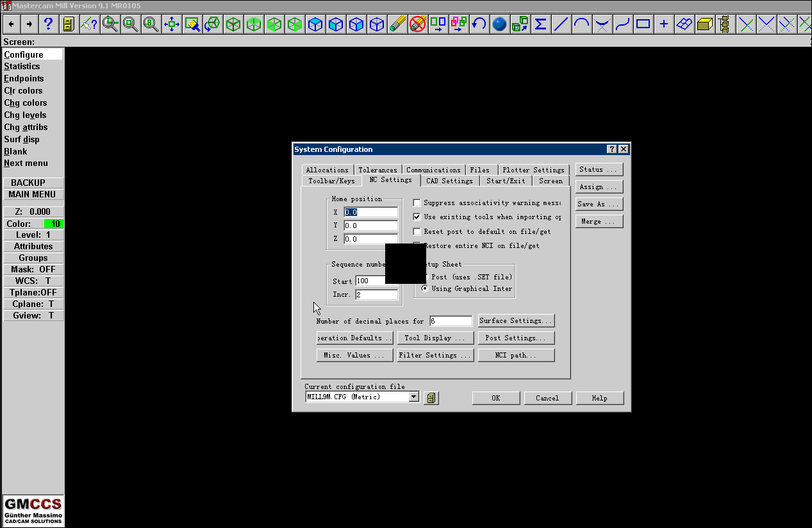Click the Home position Y input field
The height and width of the screenshot is (528, 812).
tap(371, 226)
